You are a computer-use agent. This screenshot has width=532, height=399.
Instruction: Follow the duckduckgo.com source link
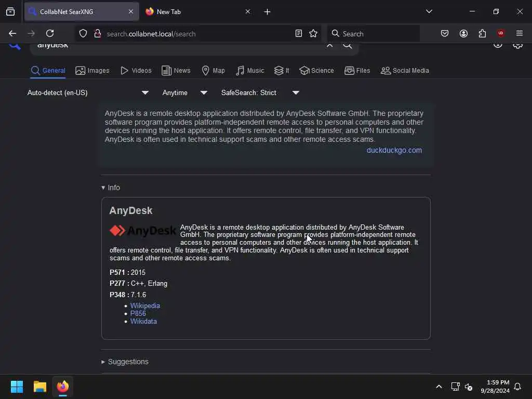(394, 150)
